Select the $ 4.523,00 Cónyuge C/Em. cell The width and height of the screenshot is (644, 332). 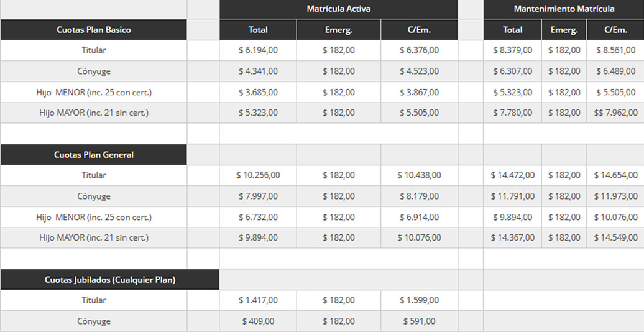tap(420, 71)
